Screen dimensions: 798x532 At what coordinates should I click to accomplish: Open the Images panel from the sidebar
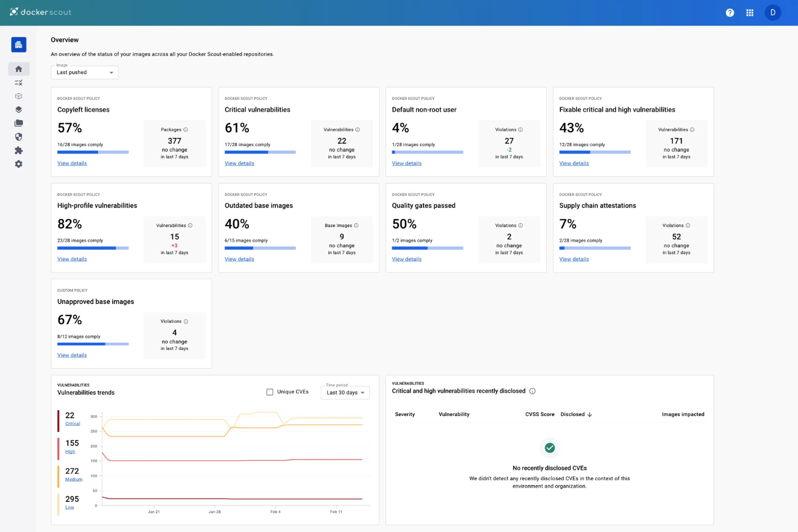pyautogui.click(x=19, y=109)
